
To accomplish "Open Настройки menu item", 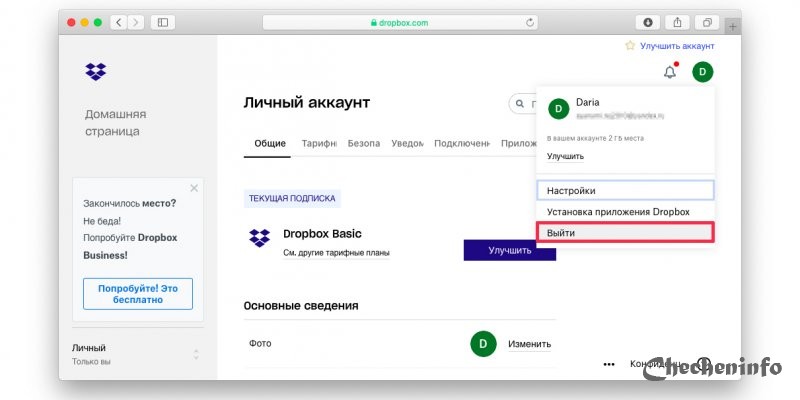I will 625,190.
